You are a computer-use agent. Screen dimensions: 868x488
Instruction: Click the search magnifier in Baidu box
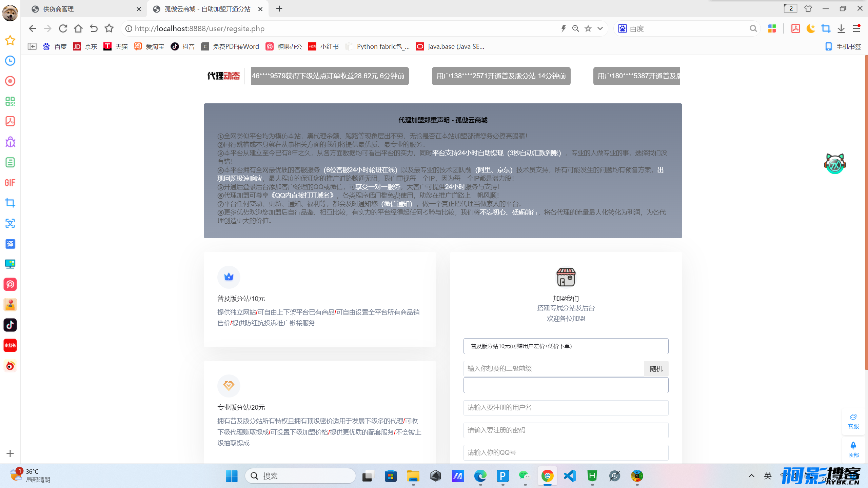(753, 28)
